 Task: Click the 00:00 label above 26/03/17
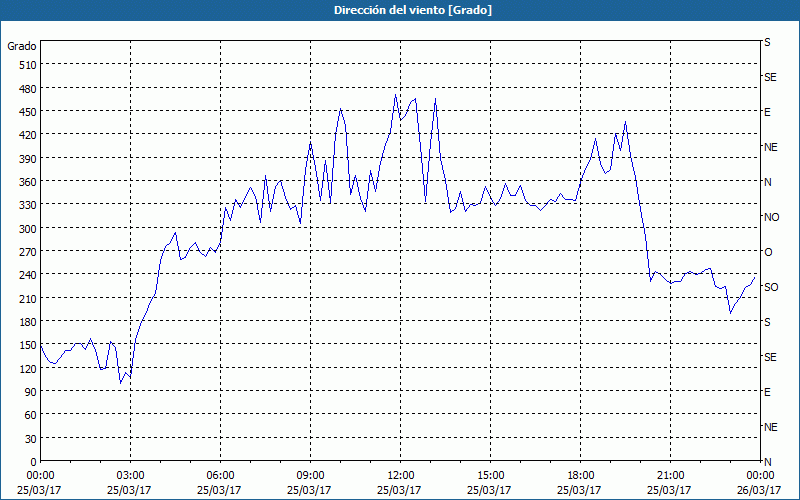coord(759,476)
